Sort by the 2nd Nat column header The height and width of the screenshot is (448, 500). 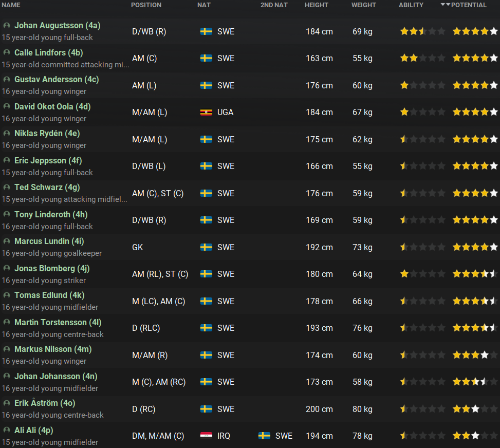click(274, 5)
